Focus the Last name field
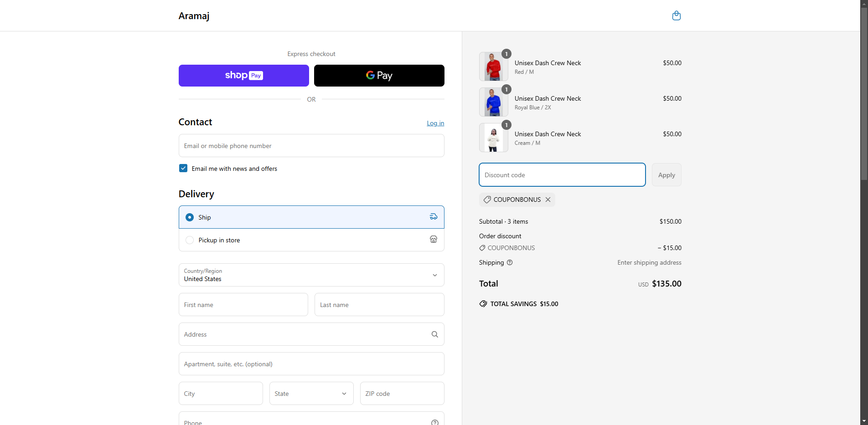The width and height of the screenshot is (868, 425). click(379, 305)
